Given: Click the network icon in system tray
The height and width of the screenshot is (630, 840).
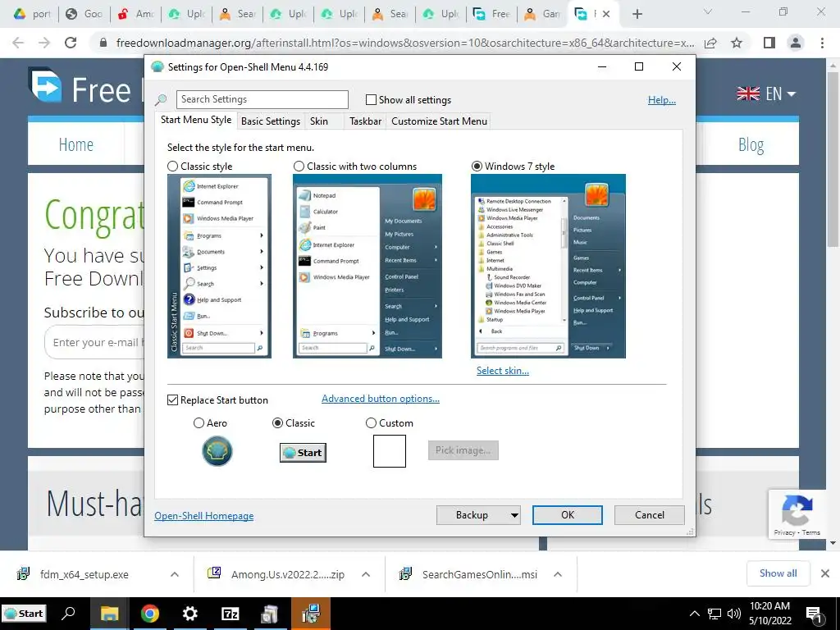Looking at the screenshot, I should (x=714, y=614).
